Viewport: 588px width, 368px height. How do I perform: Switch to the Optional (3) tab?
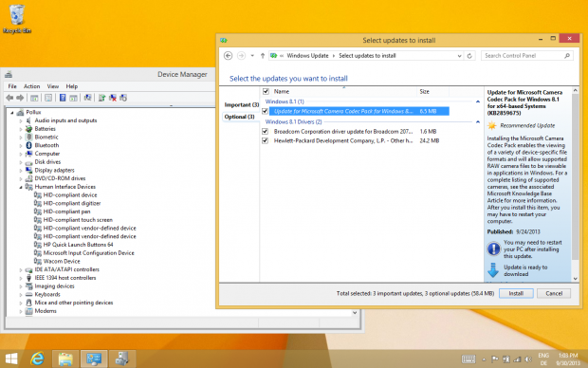click(240, 117)
